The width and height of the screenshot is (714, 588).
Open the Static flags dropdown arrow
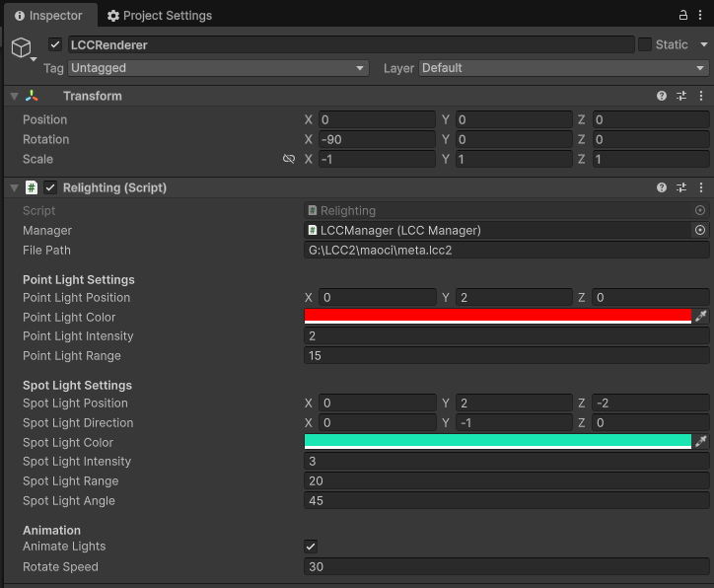tap(704, 44)
